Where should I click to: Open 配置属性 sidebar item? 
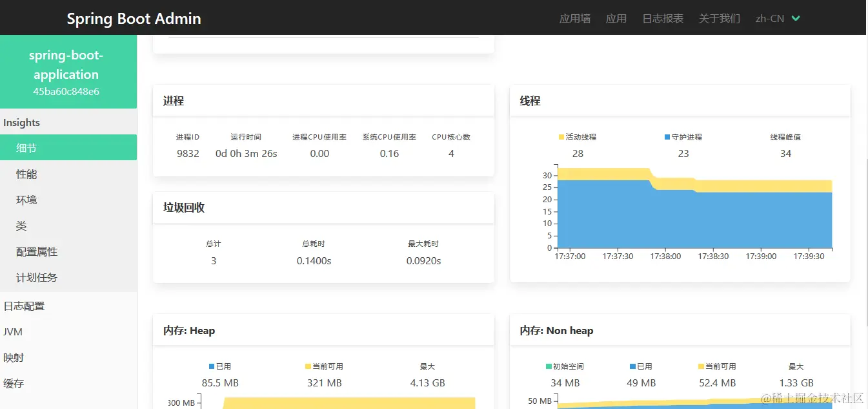tap(68, 252)
